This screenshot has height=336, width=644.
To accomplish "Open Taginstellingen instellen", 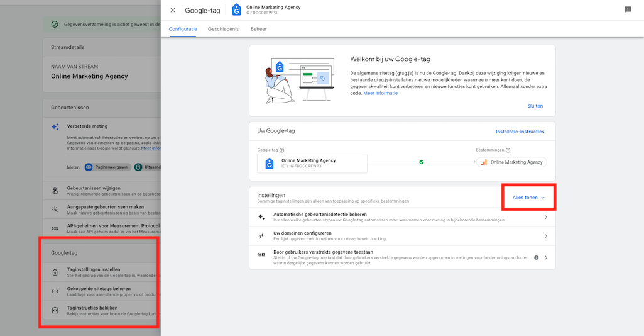I will (x=102, y=272).
